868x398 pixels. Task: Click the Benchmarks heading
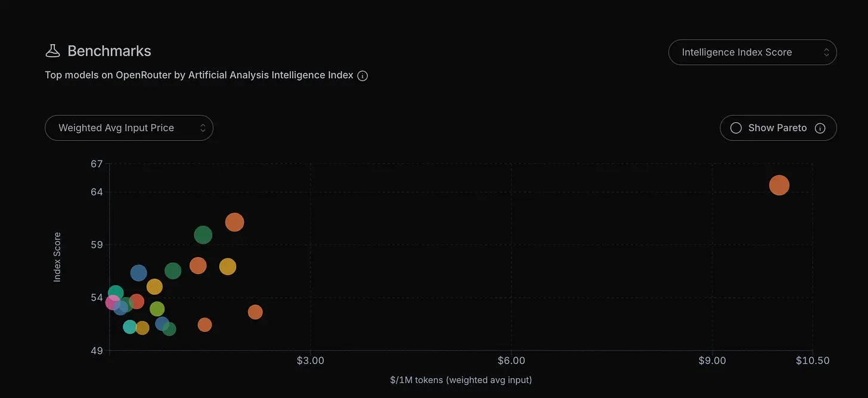109,51
